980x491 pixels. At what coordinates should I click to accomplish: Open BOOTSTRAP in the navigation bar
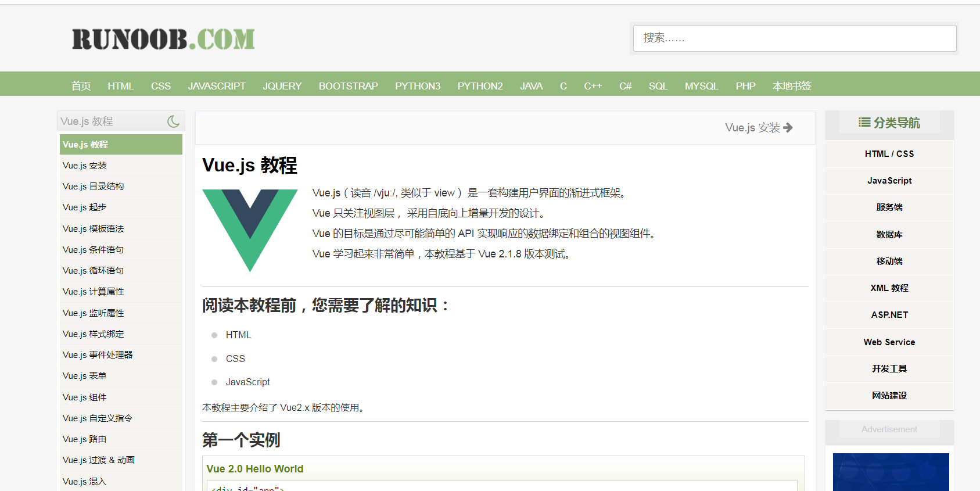(349, 86)
